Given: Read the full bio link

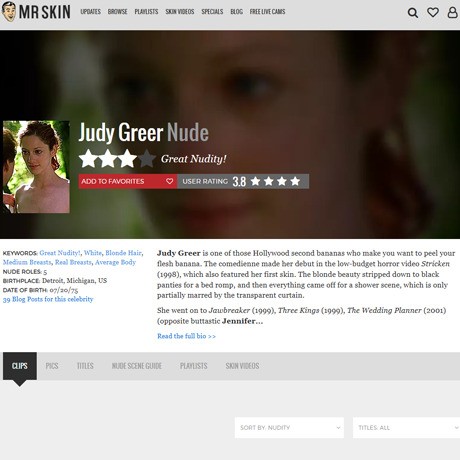Looking at the screenshot, I should pyautogui.click(x=186, y=336).
